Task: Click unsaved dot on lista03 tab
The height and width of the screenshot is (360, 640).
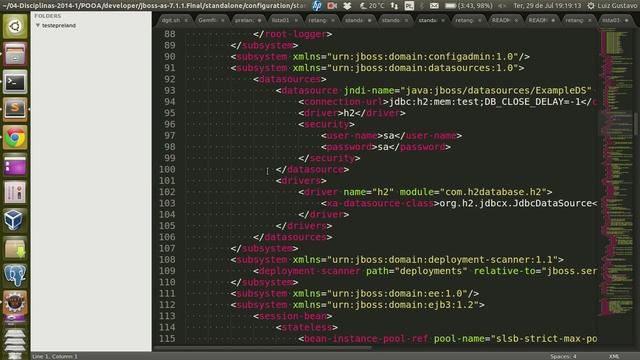Action: 627,20
